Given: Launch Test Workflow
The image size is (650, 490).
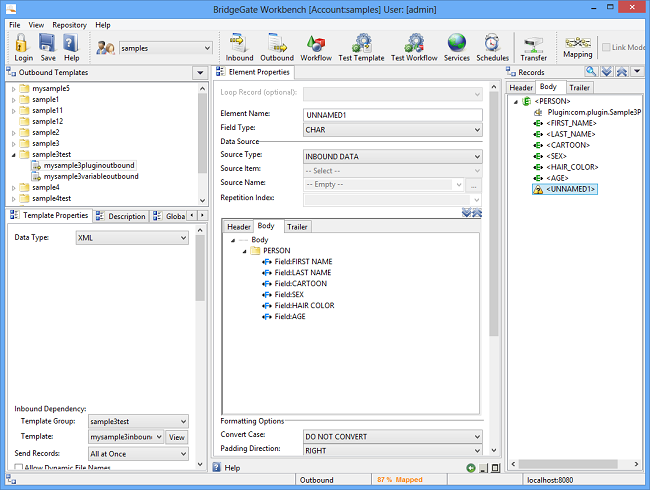Looking at the screenshot, I should [x=414, y=47].
